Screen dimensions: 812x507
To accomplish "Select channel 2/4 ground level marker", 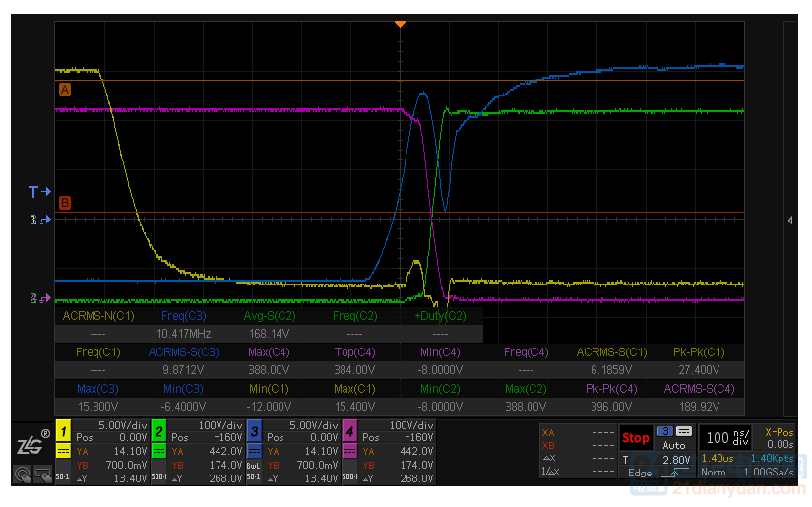I will [40, 298].
